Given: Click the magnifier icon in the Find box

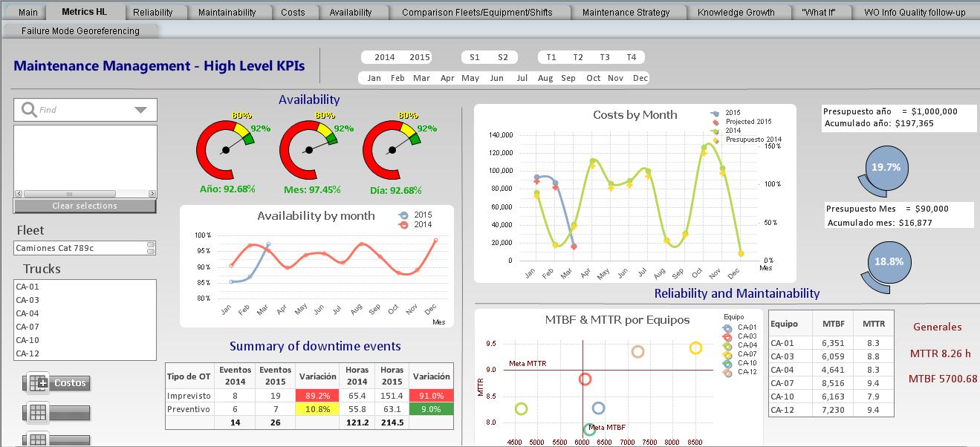Looking at the screenshot, I should click(x=29, y=110).
